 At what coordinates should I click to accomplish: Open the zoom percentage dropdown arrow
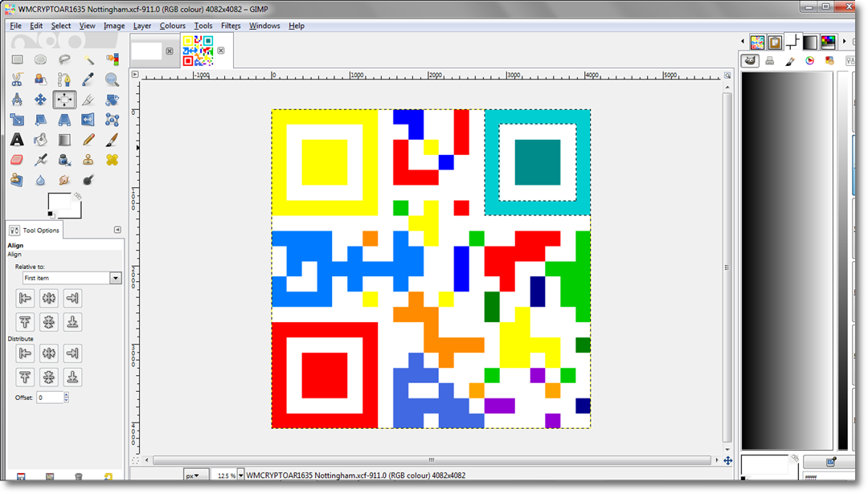pyautogui.click(x=241, y=476)
